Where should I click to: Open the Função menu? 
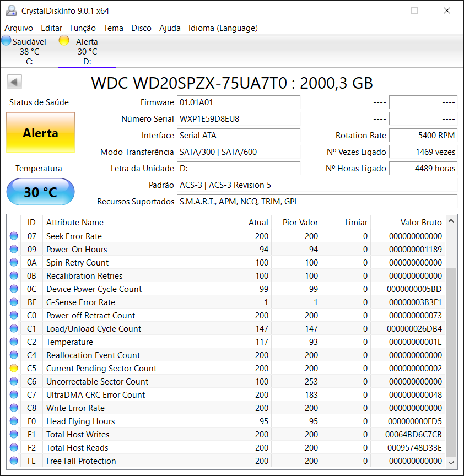[83, 28]
